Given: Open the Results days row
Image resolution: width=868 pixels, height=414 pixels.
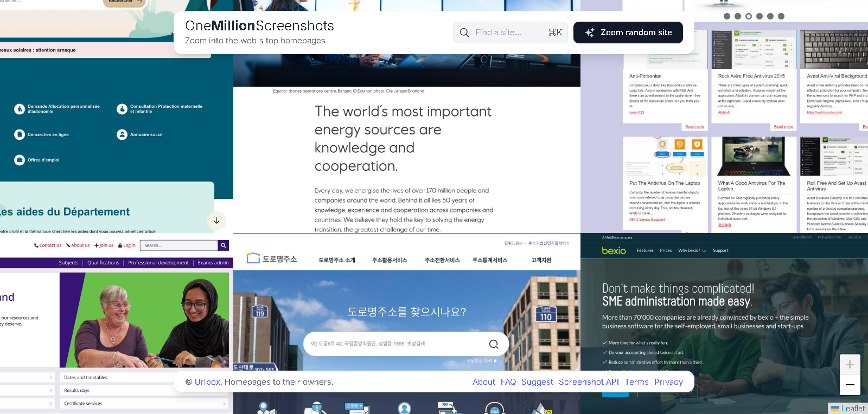Looking at the screenshot, I should click(x=144, y=390).
